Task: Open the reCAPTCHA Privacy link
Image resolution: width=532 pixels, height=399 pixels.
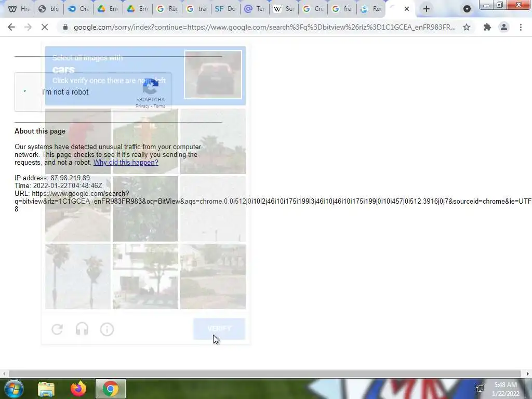Action: (142, 106)
